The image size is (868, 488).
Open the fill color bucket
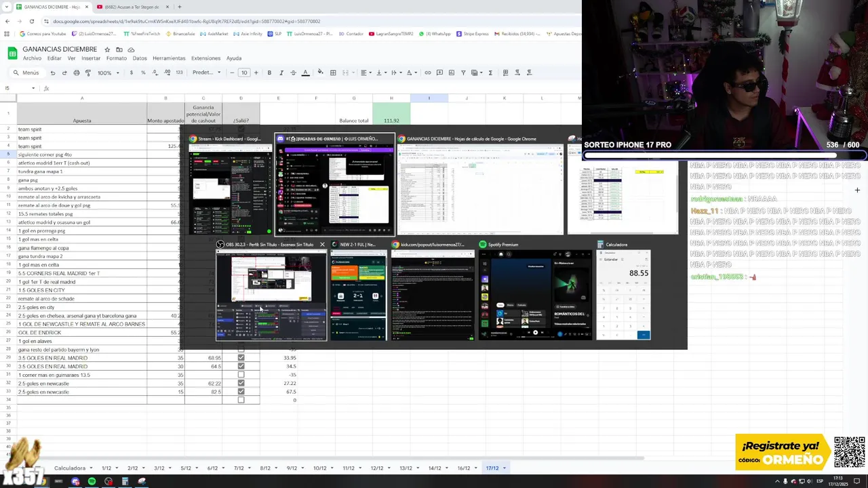[321, 73]
